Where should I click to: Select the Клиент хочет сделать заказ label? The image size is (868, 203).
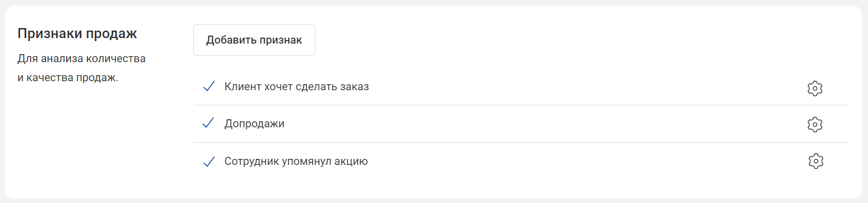[297, 87]
